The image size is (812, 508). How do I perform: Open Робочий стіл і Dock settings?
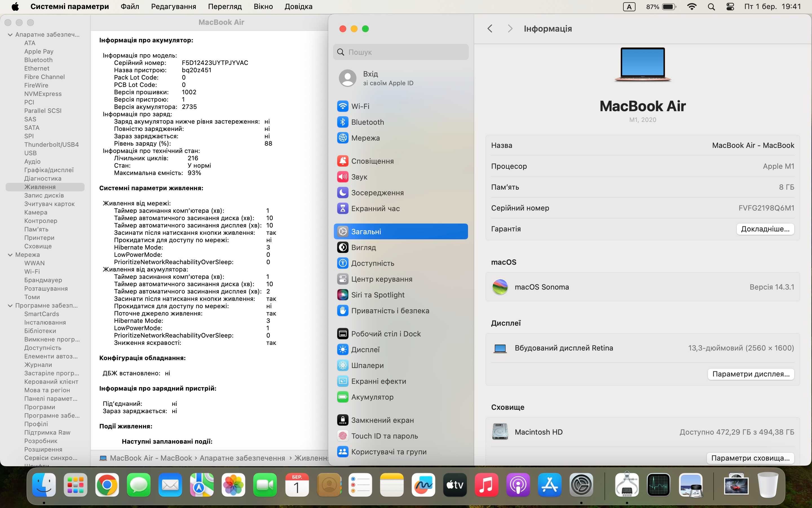click(401, 334)
